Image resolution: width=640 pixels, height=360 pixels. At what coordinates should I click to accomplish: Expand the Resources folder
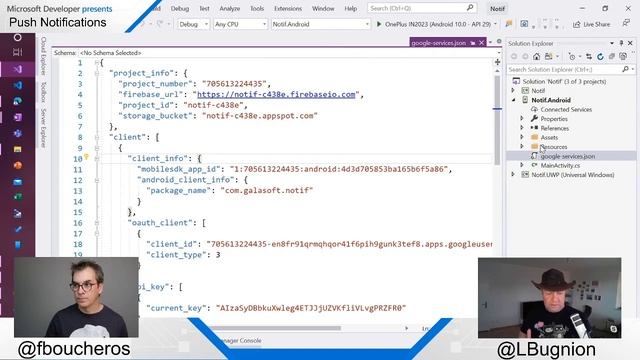point(522,147)
